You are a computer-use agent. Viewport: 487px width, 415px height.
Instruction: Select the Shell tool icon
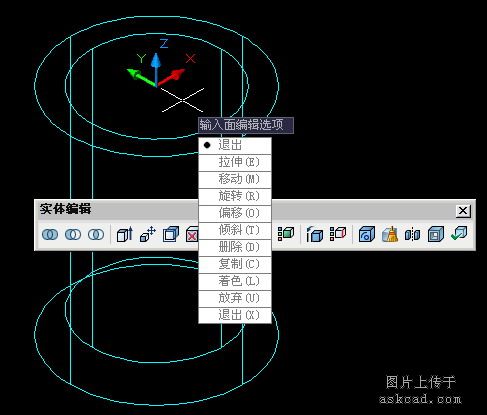point(436,234)
